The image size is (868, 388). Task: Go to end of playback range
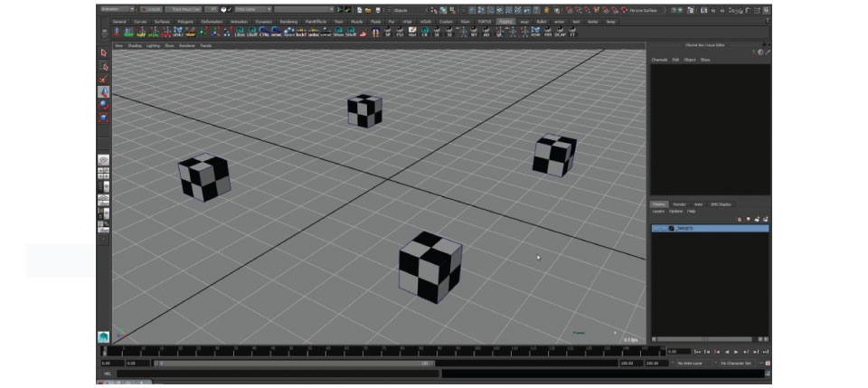click(x=766, y=352)
